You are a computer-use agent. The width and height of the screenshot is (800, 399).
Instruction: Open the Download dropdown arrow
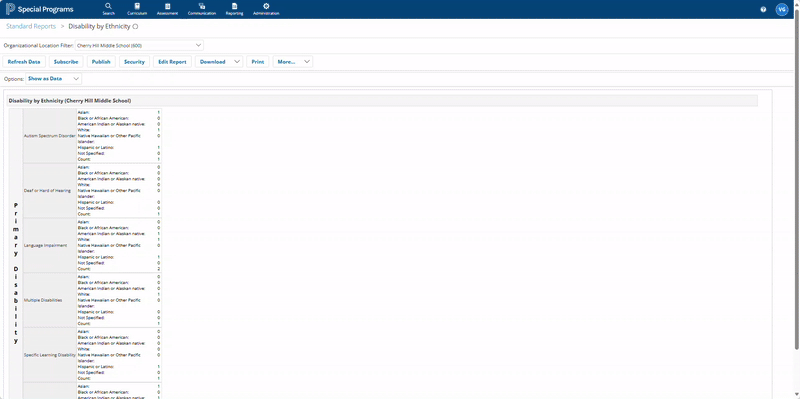pyautogui.click(x=237, y=62)
